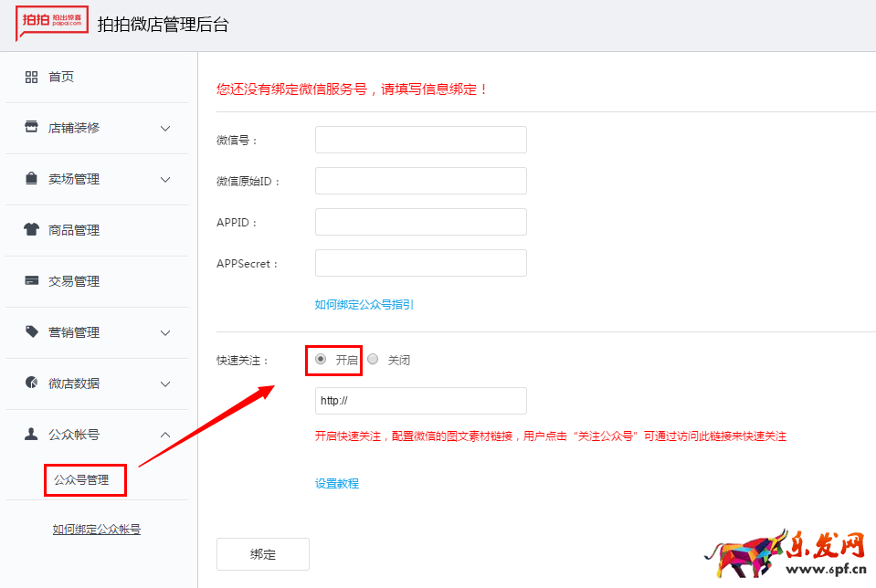
Task: Expand the 营销管理 section
Action: click(x=165, y=332)
